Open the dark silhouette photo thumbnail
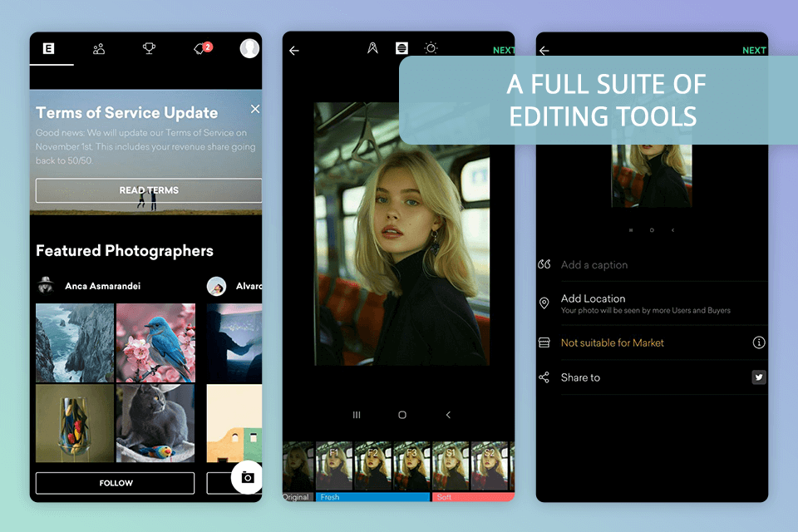The width and height of the screenshot is (798, 532). pyautogui.click(x=234, y=342)
